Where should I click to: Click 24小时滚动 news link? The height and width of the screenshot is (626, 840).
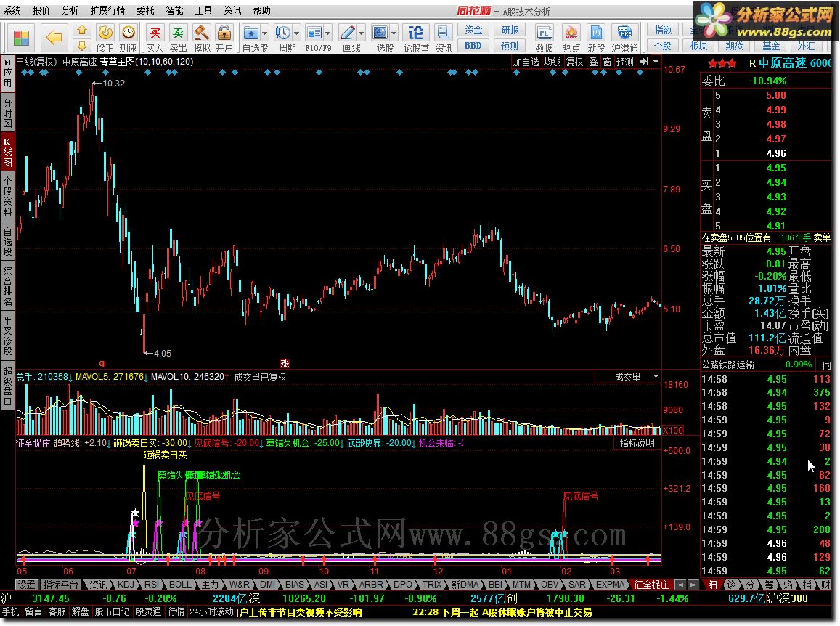pos(211,612)
